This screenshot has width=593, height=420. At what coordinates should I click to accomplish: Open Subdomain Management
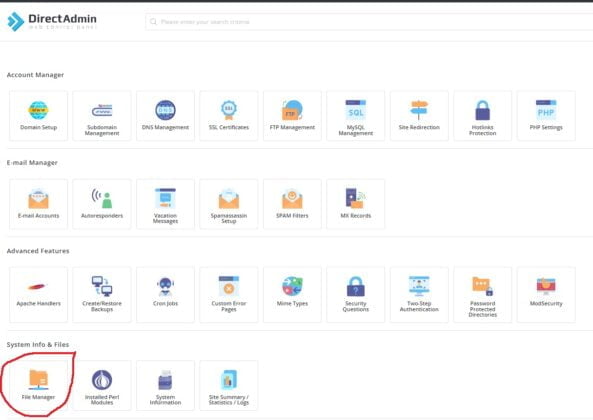tap(102, 116)
